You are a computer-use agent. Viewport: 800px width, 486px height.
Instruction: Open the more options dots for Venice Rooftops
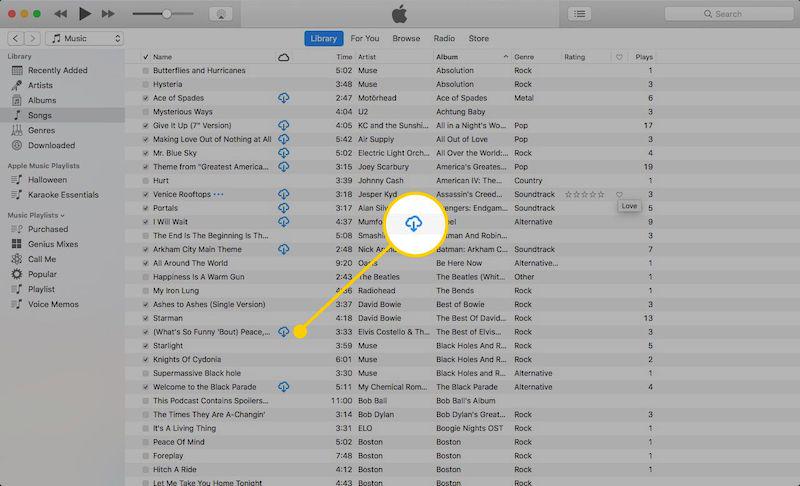pyautogui.click(x=219, y=194)
